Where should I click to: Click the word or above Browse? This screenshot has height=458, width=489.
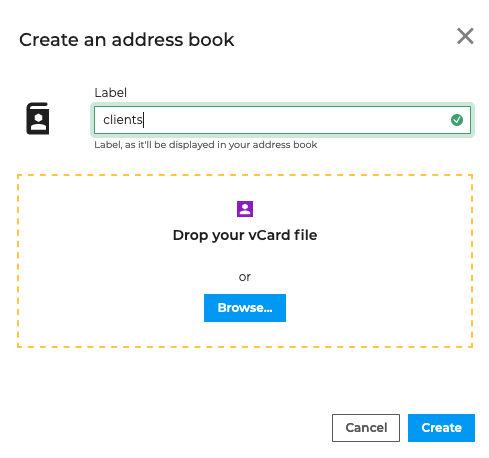click(245, 277)
